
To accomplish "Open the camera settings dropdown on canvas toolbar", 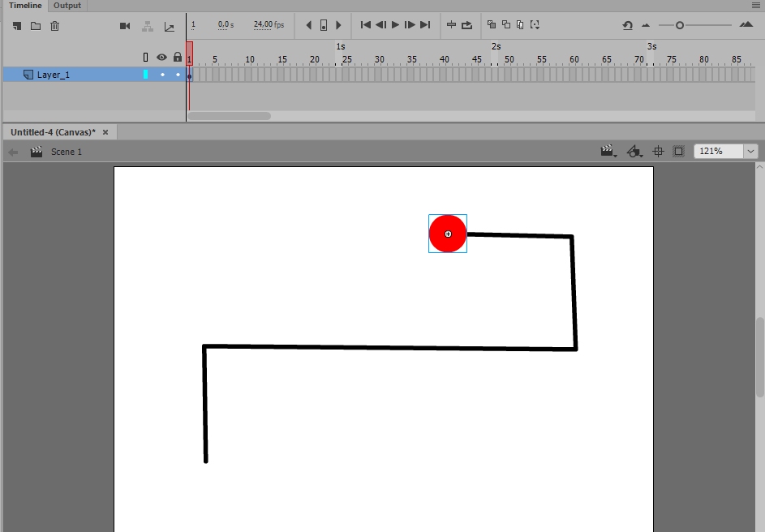I will (x=607, y=151).
